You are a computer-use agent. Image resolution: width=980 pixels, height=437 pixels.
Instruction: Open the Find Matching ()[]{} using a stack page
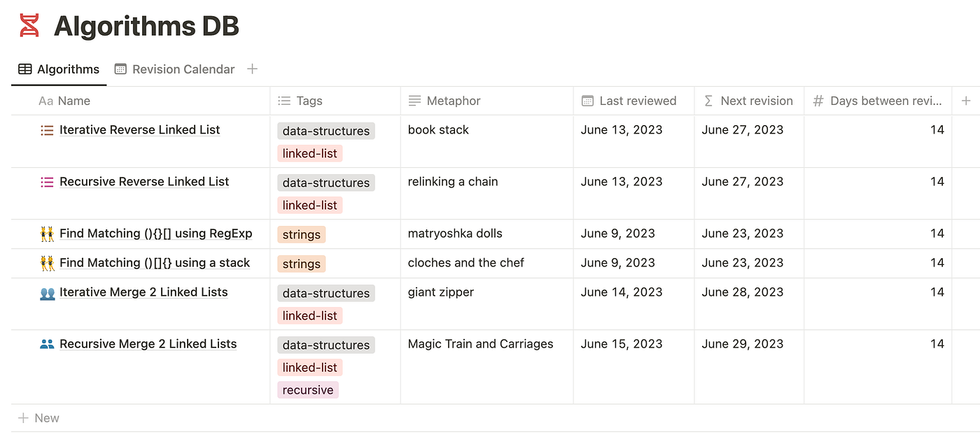tap(154, 263)
